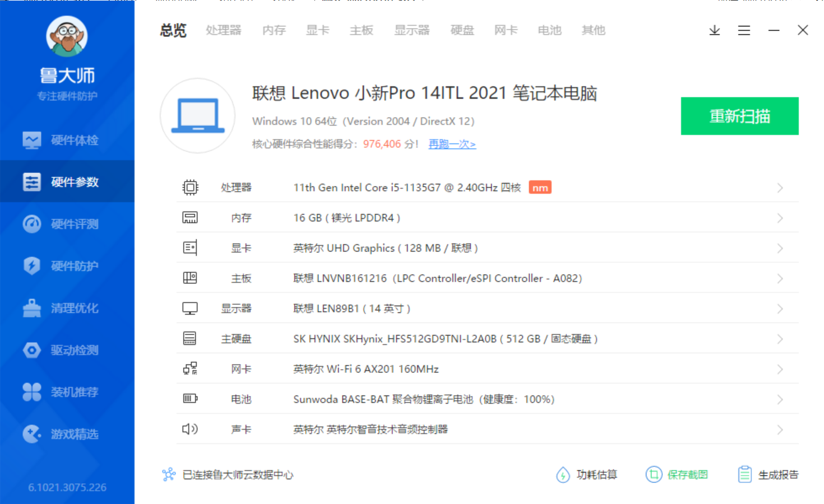The width and height of the screenshot is (824, 504).
Task: Click the sound card speaker icon
Action: click(190, 429)
